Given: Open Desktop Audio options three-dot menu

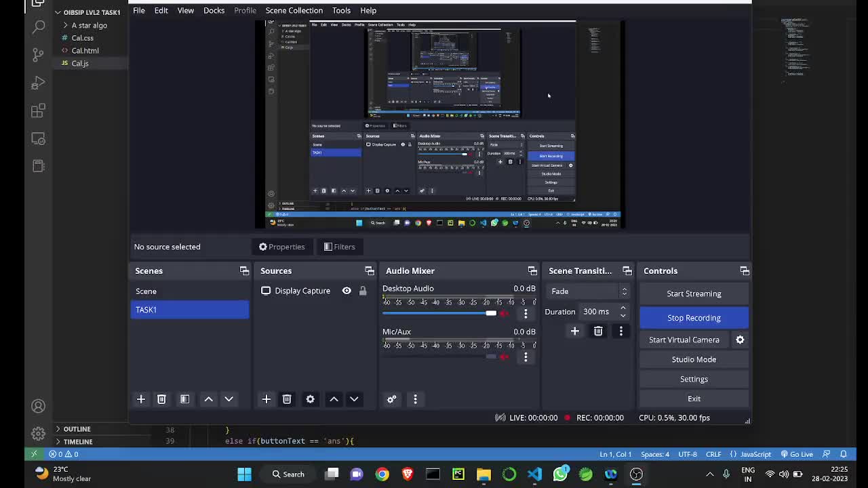Looking at the screenshot, I should [526, 313].
